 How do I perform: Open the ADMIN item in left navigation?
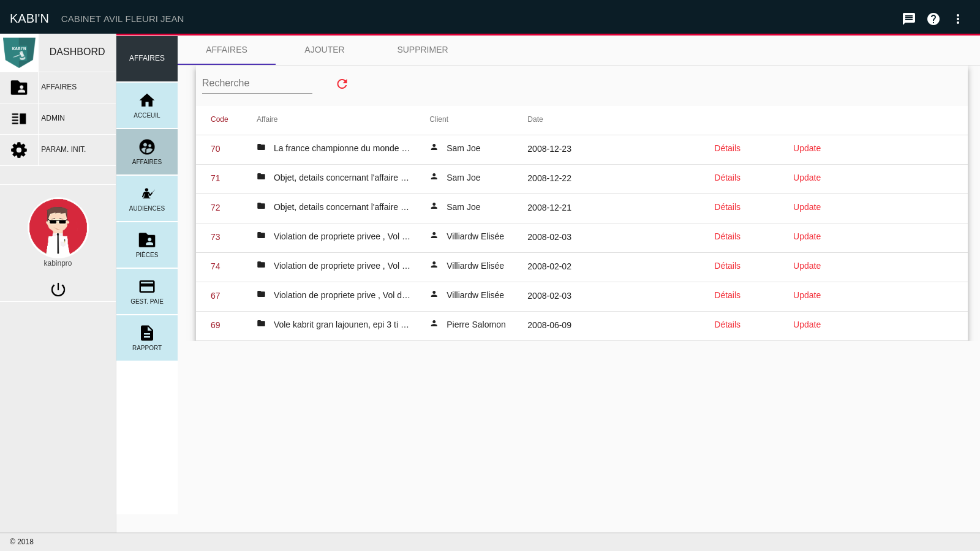(x=58, y=119)
